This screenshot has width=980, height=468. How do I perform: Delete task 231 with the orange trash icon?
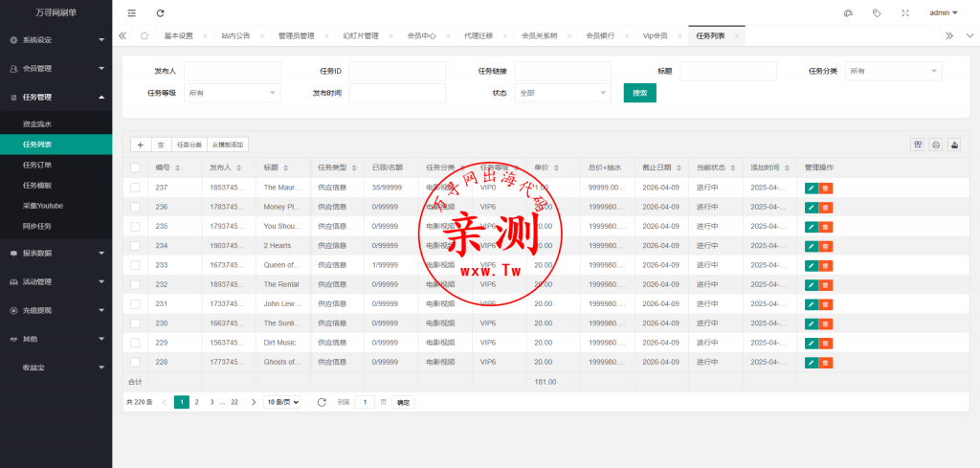826,304
